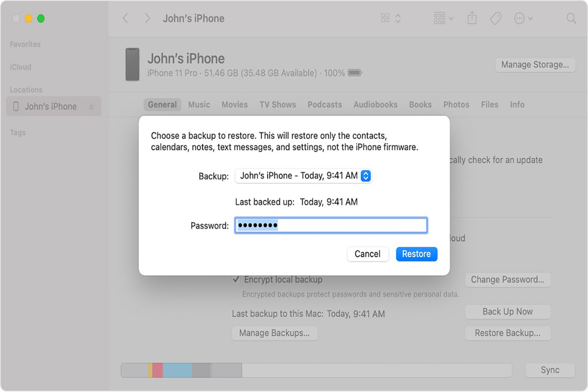Open the Music tab
The height and width of the screenshot is (392, 588).
click(x=199, y=105)
